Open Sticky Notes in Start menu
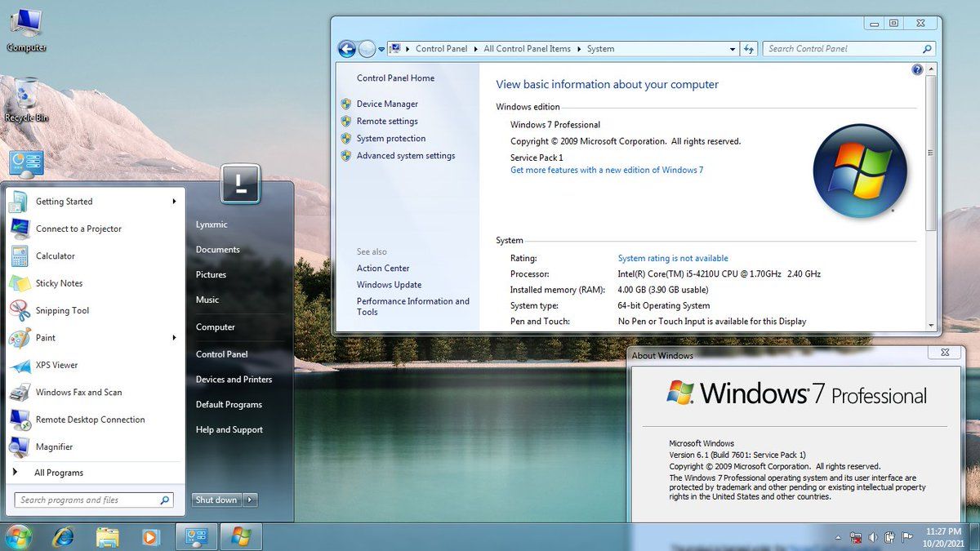 tap(59, 283)
